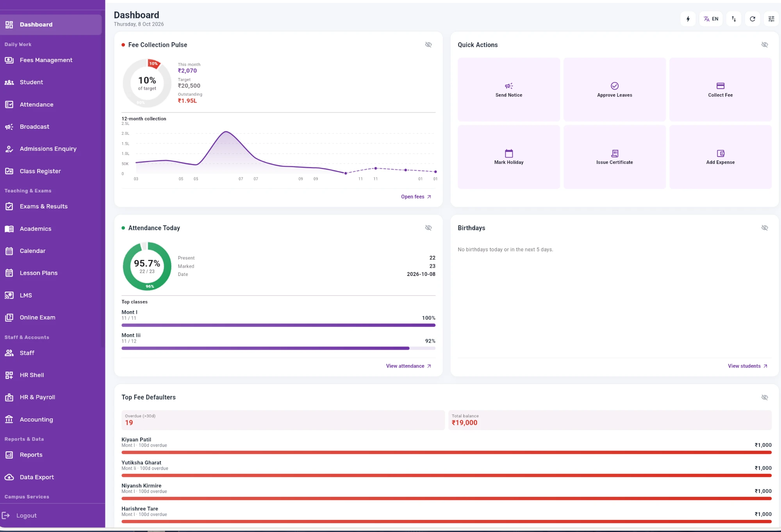Open Online Exam from the sidebar
The image size is (781, 532).
pyautogui.click(x=51, y=317)
